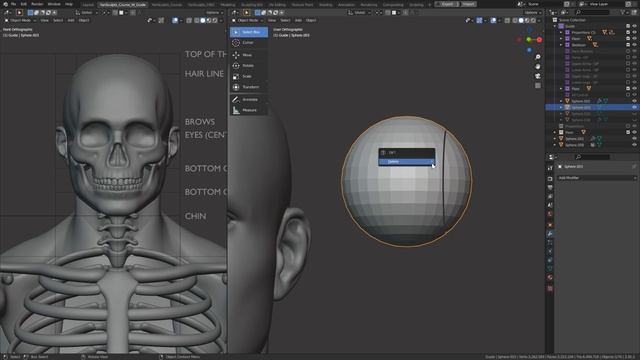Image resolution: width=640 pixels, height=360 pixels.
Task: Pick the Move tool
Action: tap(249, 55)
